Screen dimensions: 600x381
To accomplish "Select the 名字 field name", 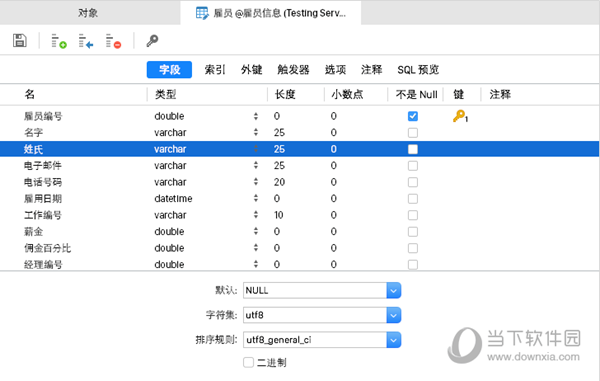I will point(33,132).
